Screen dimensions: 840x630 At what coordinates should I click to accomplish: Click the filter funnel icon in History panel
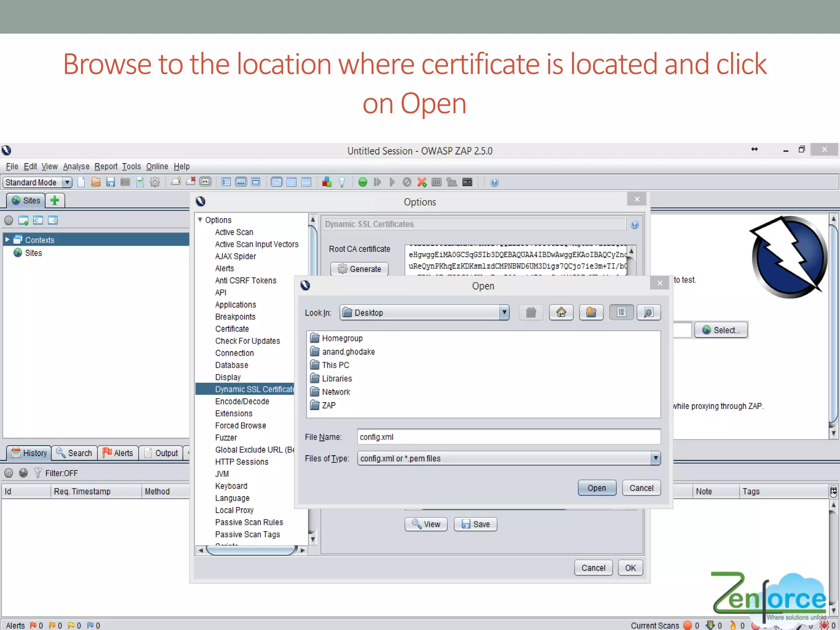point(38,473)
